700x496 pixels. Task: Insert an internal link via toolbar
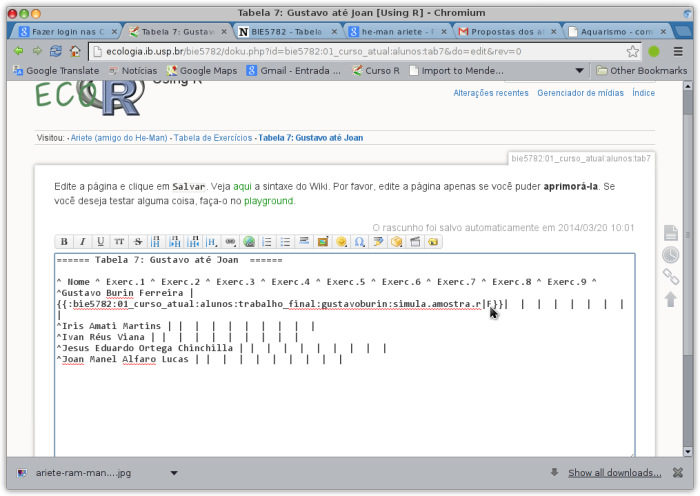(x=230, y=241)
